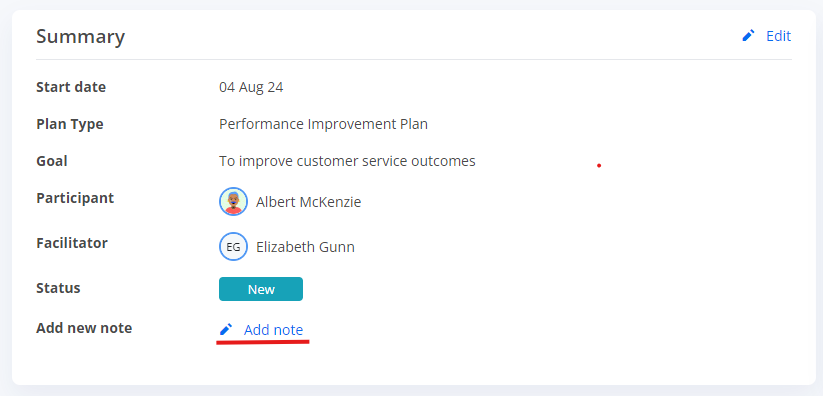The height and width of the screenshot is (396, 823).
Task: Click the Add new note label
Action: coord(84,328)
